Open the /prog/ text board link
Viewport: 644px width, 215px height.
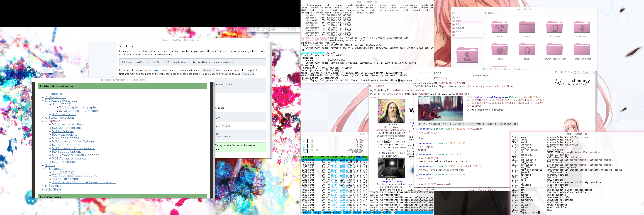click(x=584, y=84)
